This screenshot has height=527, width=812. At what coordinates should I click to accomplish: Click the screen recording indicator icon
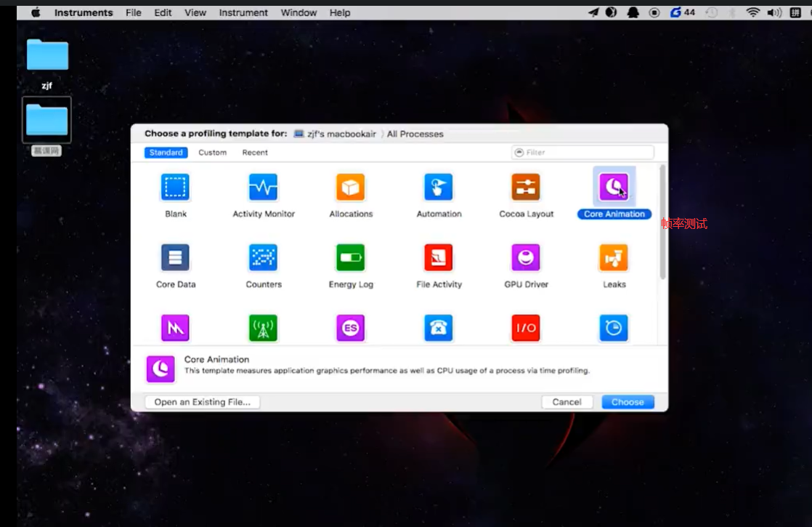point(654,12)
